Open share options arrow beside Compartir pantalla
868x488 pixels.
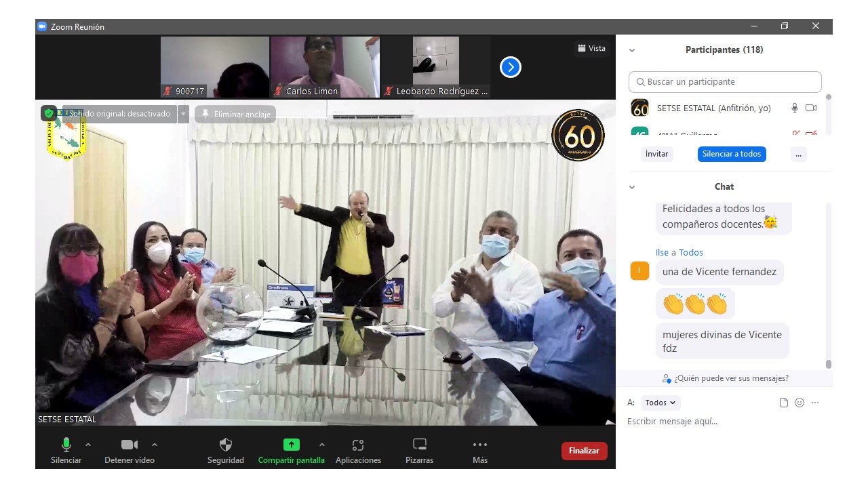pyautogui.click(x=322, y=445)
